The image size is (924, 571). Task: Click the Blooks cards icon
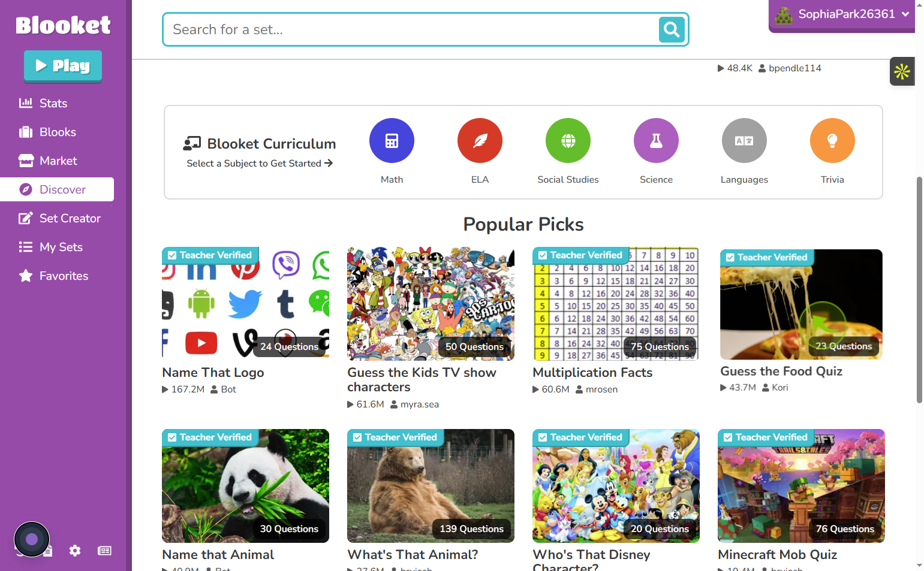point(26,132)
